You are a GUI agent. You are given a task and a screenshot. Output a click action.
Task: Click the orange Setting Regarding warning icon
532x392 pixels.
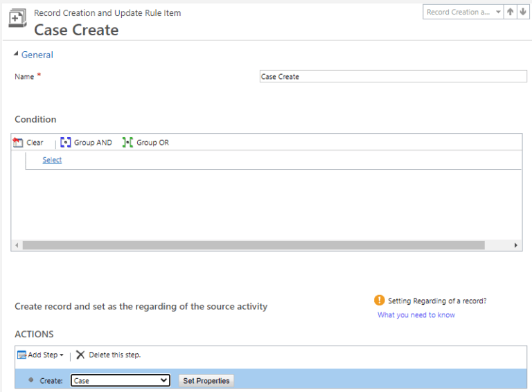point(379,301)
